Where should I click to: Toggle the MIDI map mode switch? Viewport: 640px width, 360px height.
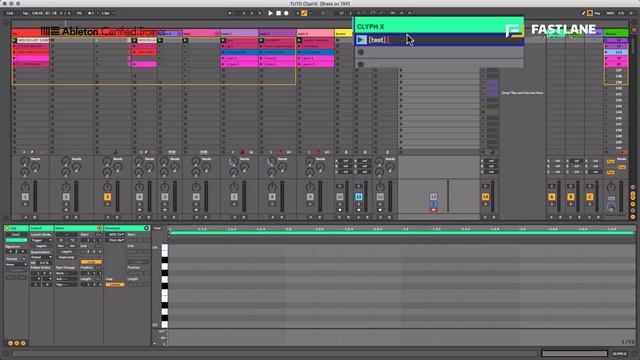[x=611, y=13]
